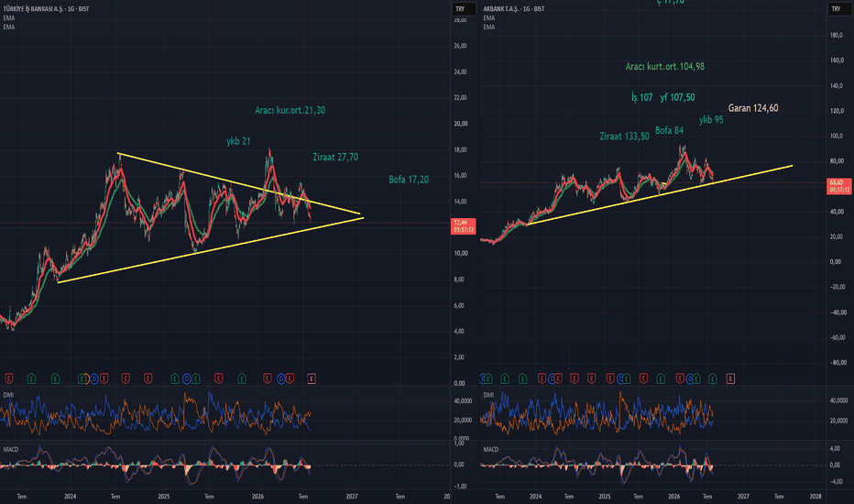854x504 pixels.
Task: Select the upper yellow triangle trendline on İş Bankası
Action: point(240,183)
